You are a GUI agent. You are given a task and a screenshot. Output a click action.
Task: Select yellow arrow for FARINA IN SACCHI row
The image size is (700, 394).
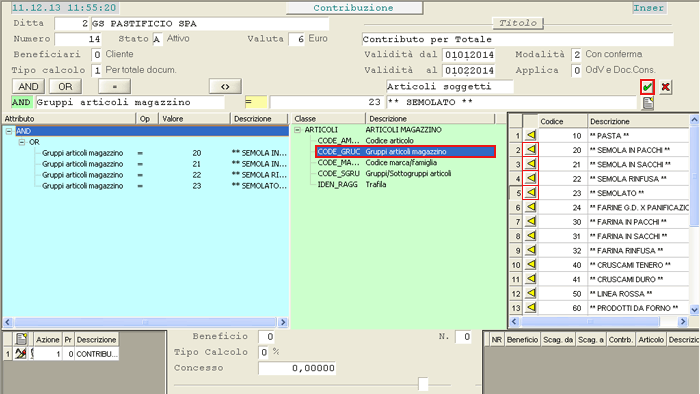pos(530,236)
